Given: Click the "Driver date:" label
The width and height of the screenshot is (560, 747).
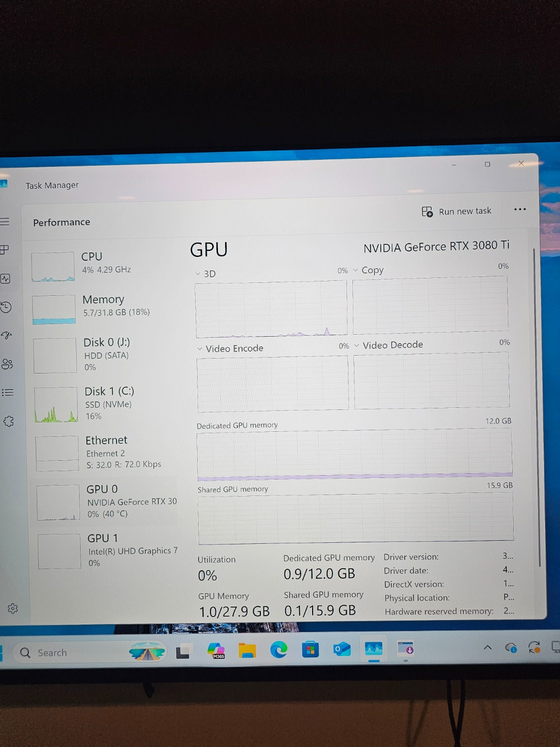Looking at the screenshot, I should 406,571.
